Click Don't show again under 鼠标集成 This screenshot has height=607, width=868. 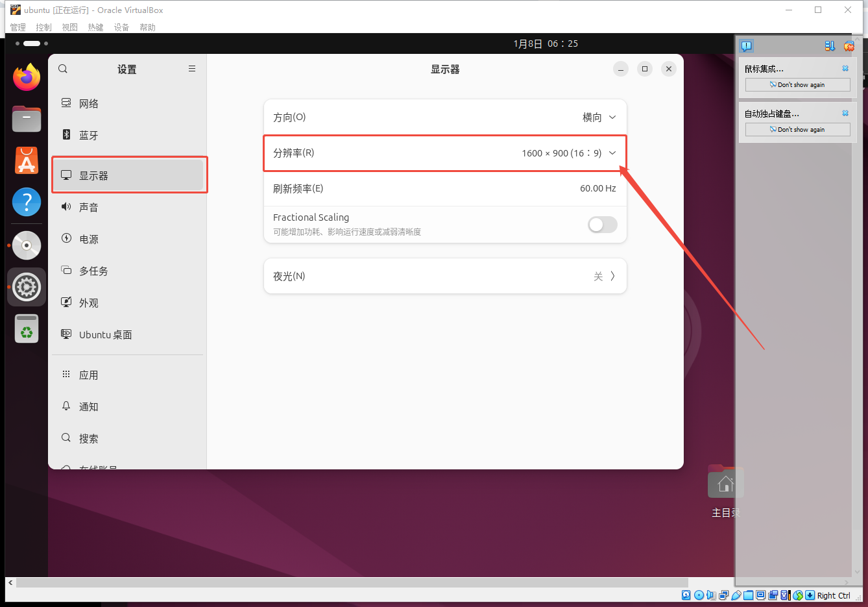[x=797, y=85]
